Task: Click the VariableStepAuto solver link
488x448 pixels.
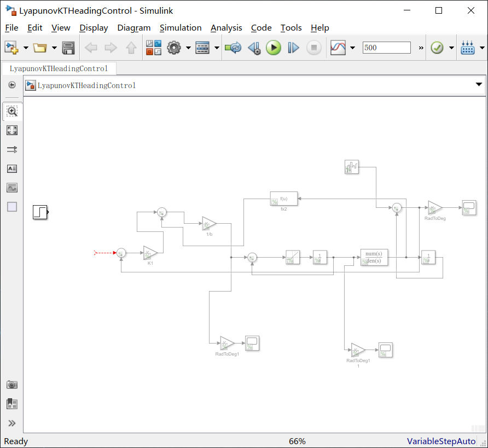Action: pos(441,441)
